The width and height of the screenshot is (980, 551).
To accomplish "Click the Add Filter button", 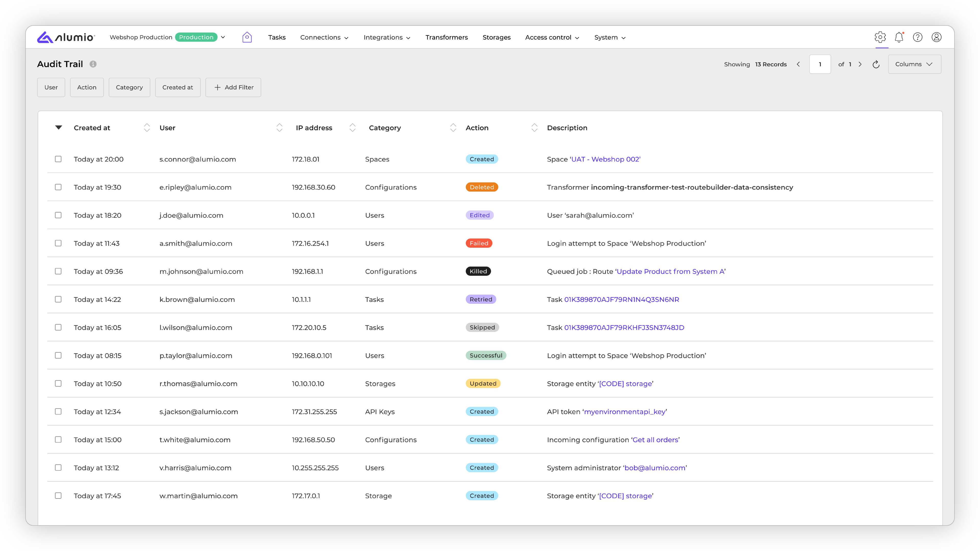I will point(233,87).
